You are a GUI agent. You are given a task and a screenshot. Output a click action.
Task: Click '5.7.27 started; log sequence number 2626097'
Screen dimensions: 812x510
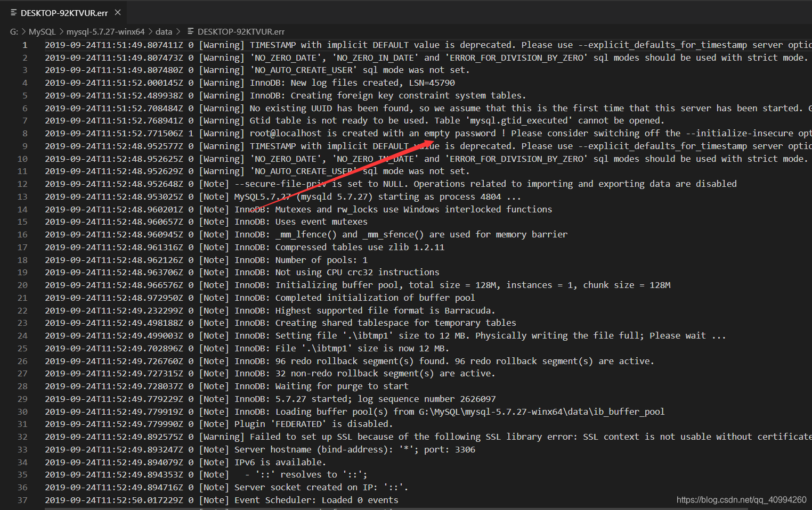[x=386, y=399]
